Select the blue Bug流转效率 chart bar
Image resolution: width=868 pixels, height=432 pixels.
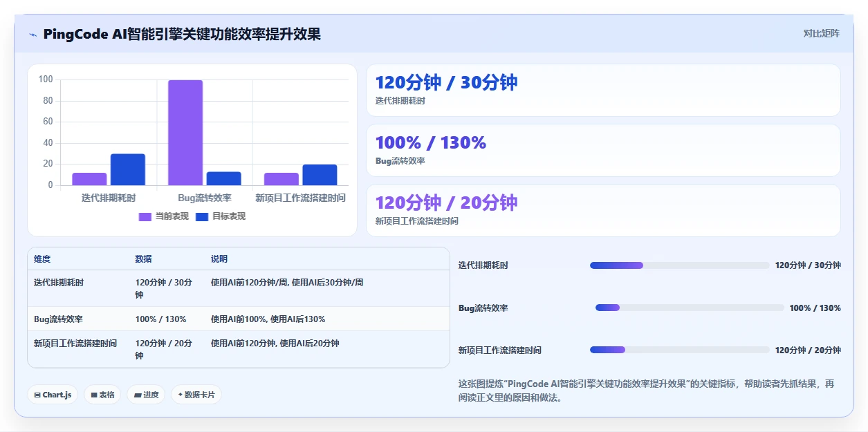tap(224, 178)
